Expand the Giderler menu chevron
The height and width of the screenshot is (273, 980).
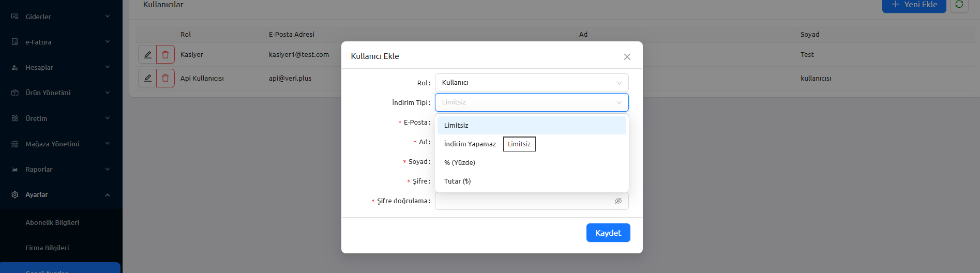(x=108, y=16)
